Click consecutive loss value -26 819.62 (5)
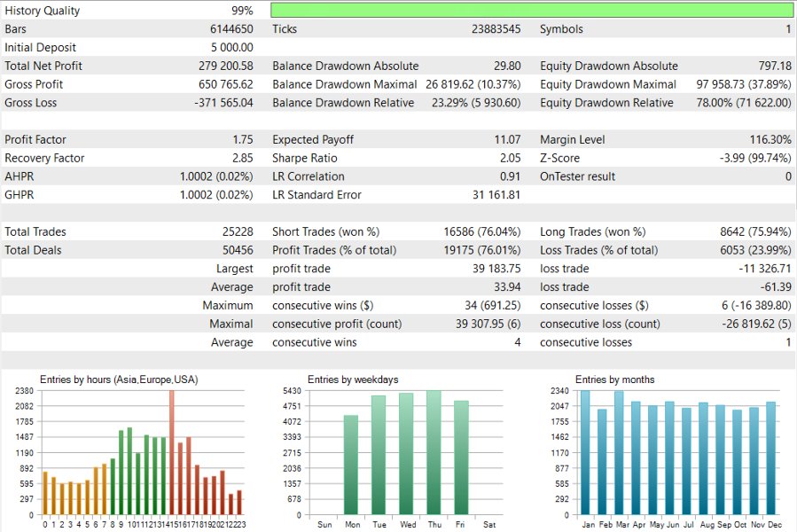This screenshot has width=797, height=532. (756, 324)
